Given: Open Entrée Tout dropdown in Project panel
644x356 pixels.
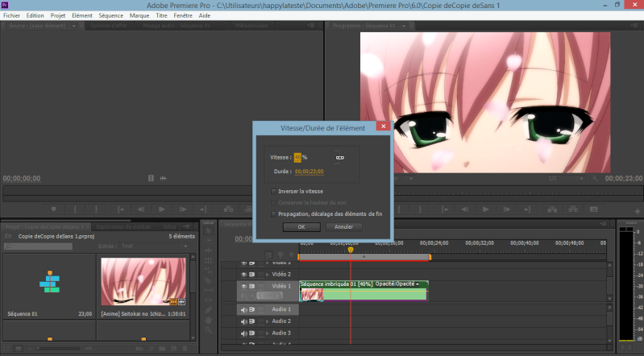Looking at the screenshot, I should tap(155, 246).
